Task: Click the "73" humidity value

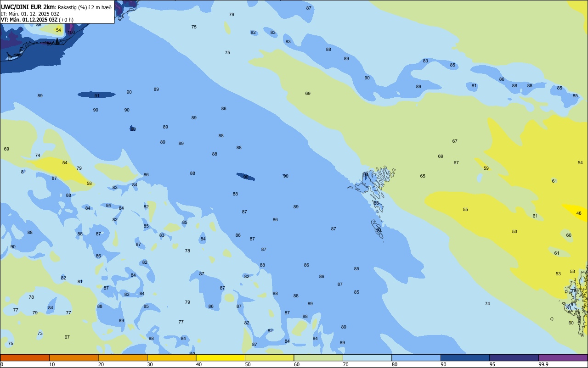Action: [x=40, y=333]
